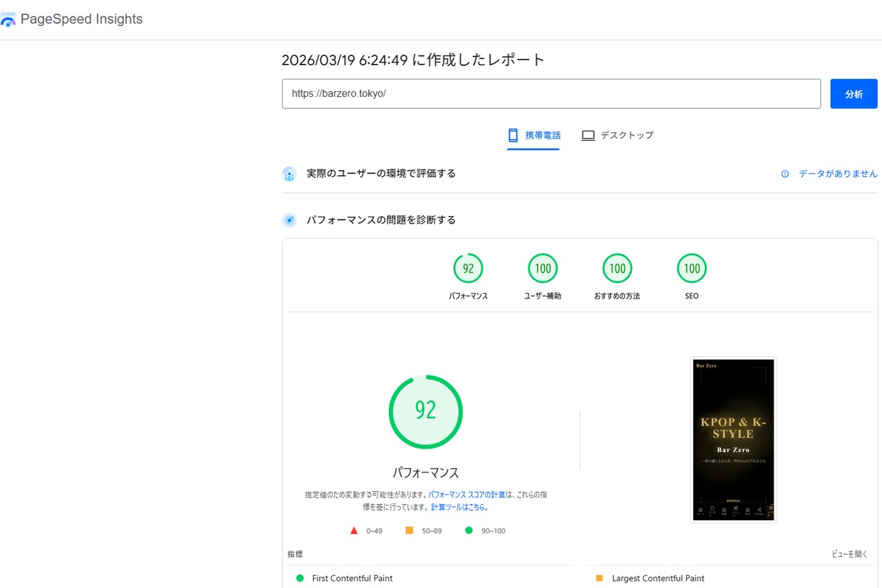882x588 pixels.
Task: Click green circle beside First Contentful Paint
Action: 300,578
